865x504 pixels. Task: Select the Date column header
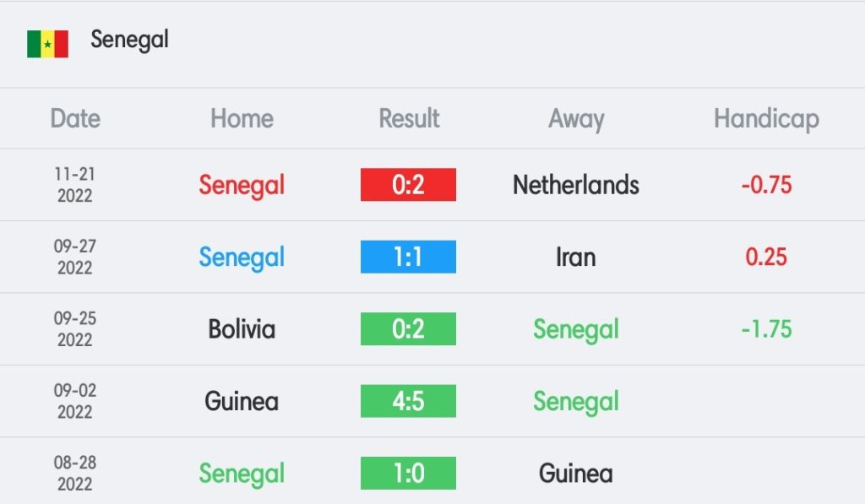[75, 118]
